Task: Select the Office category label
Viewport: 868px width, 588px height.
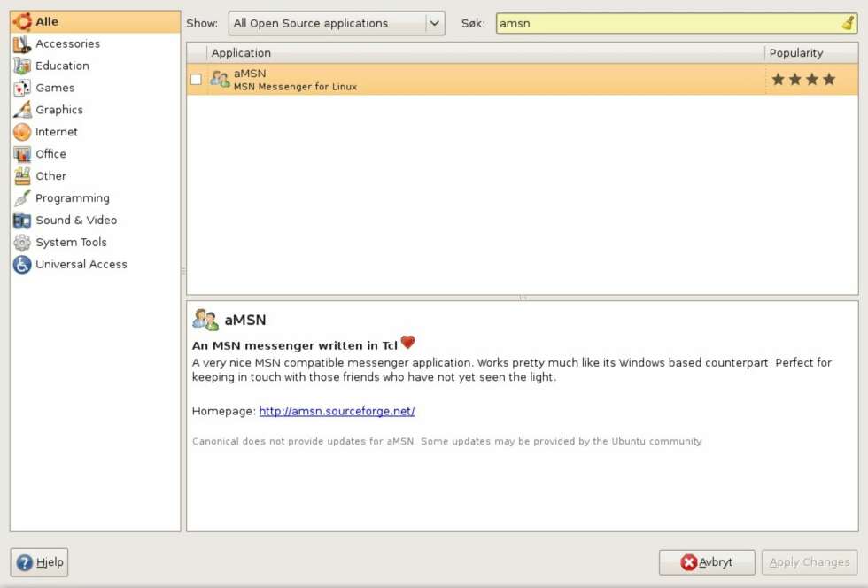Action: [x=51, y=154]
